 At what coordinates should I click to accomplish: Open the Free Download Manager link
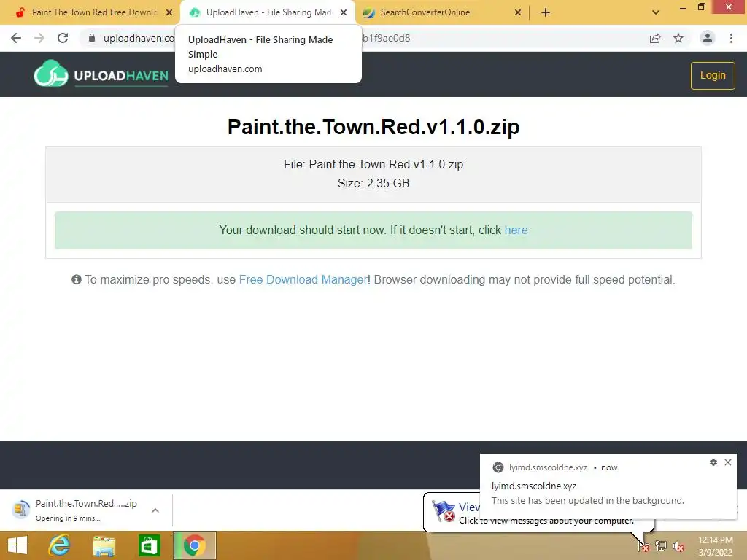(x=303, y=279)
